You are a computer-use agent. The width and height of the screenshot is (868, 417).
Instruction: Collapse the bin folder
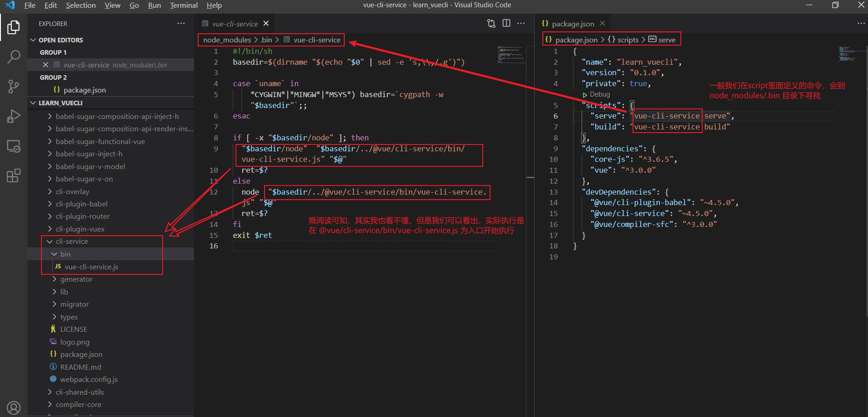click(x=65, y=254)
